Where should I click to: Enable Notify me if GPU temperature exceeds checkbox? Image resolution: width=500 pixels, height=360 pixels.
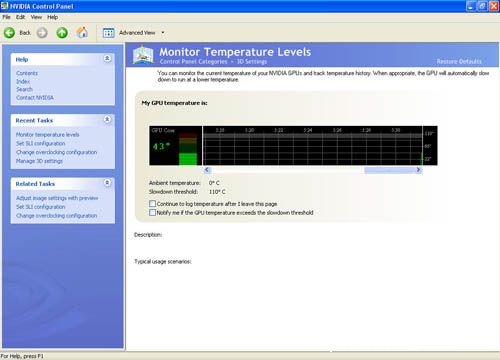(x=152, y=212)
